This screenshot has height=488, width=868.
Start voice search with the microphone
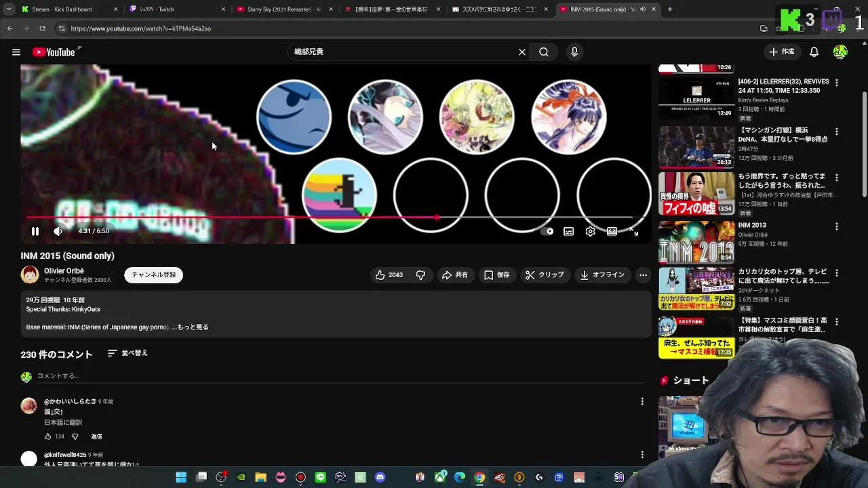(574, 52)
